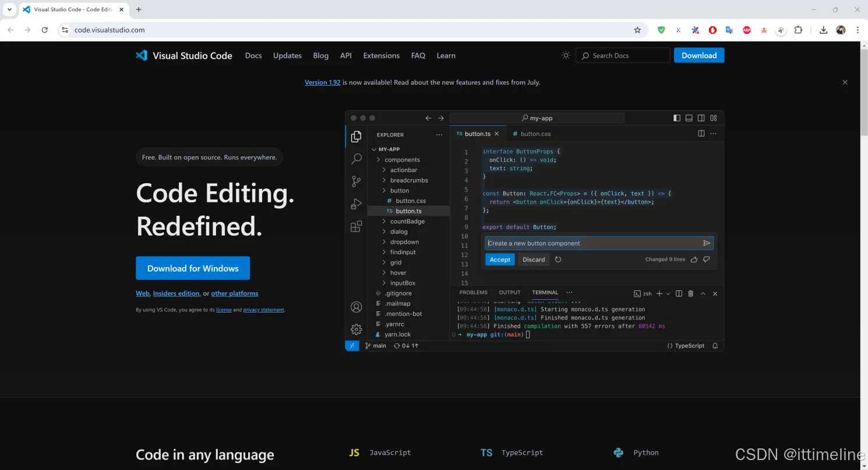
Task: Open the terminal launch profile dropdown arrow
Action: [x=668, y=294]
